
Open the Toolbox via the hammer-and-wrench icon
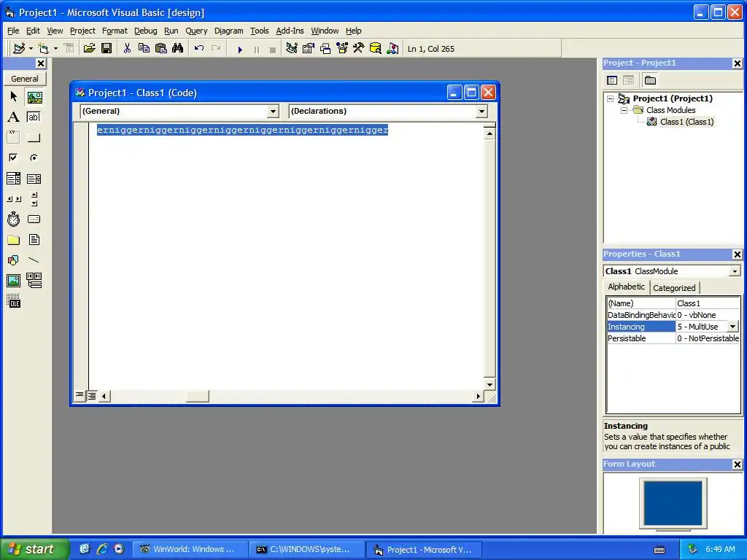(359, 48)
